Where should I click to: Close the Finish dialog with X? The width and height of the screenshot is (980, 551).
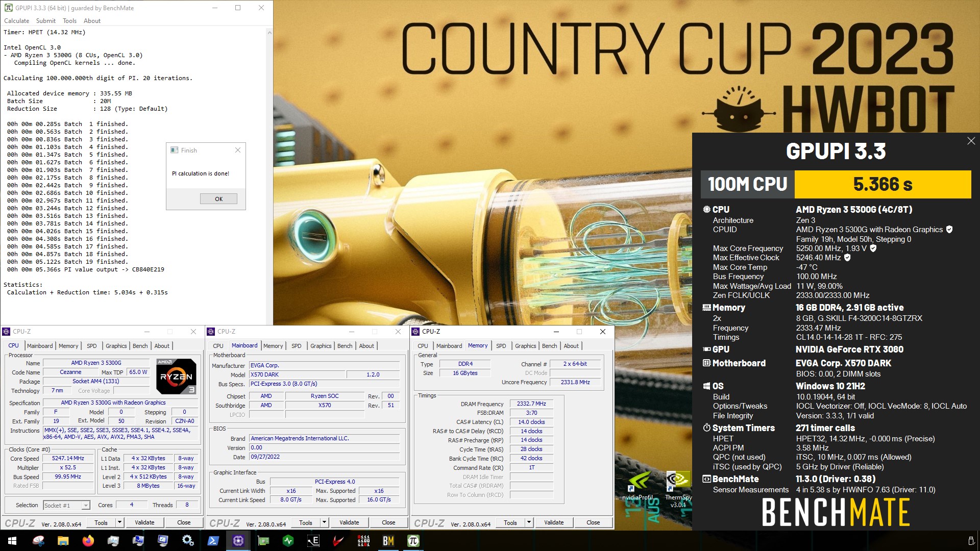[x=237, y=150]
